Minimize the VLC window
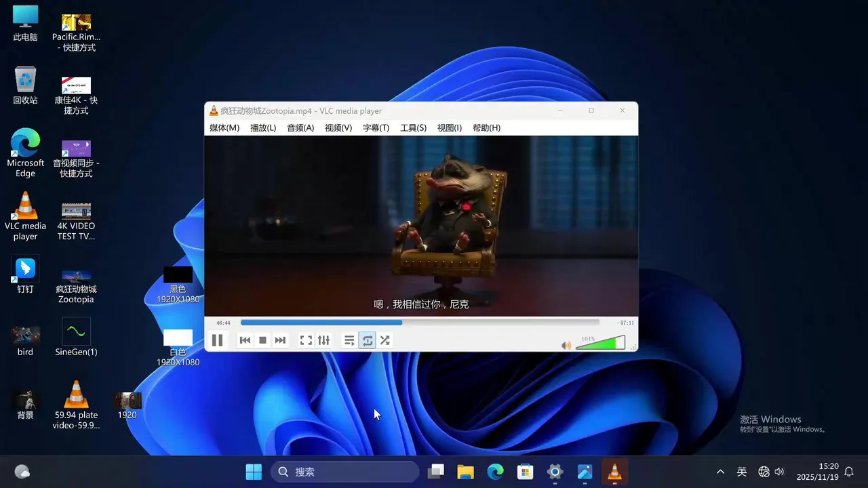868x488 pixels. [560, 110]
